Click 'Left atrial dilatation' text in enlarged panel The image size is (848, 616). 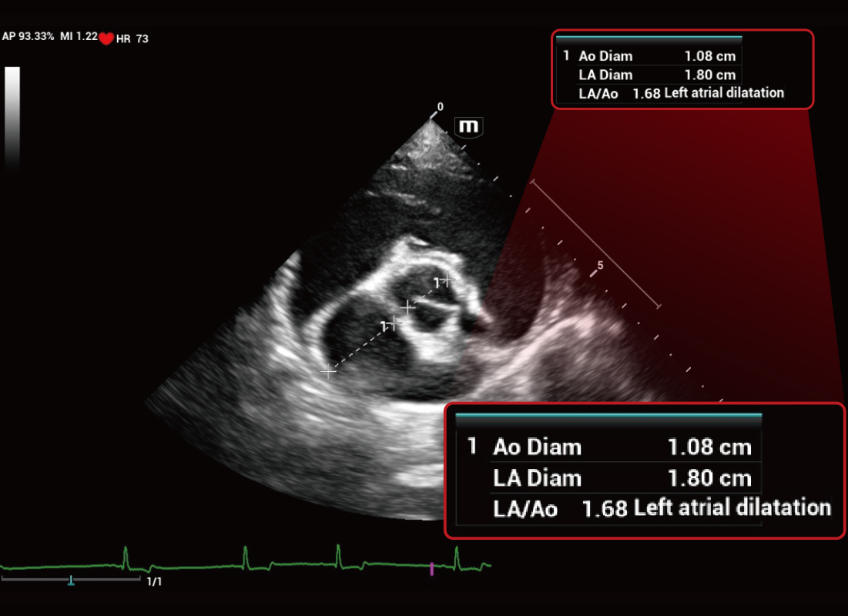[732, 508]
